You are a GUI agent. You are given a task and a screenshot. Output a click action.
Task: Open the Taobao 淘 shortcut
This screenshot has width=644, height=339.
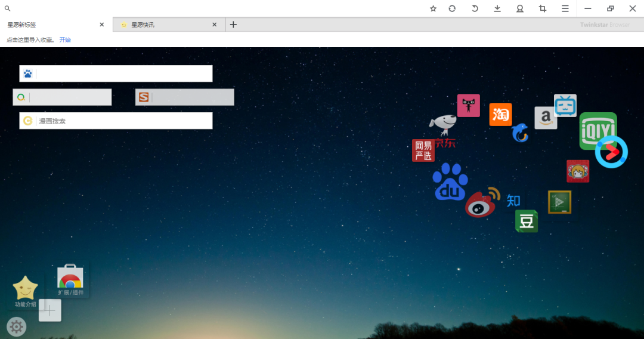[x=501, y=115]
